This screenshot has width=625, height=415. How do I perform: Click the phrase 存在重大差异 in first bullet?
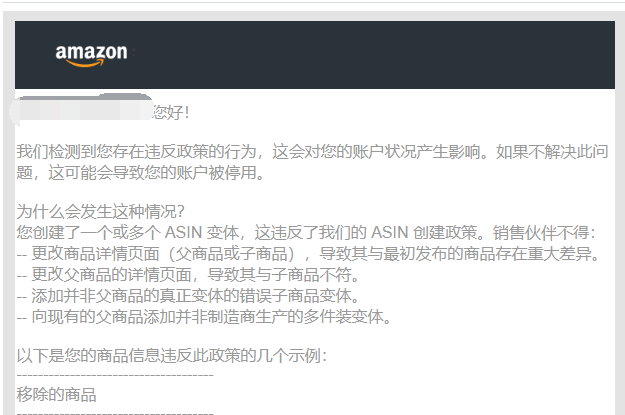click(x=543, y=254)
